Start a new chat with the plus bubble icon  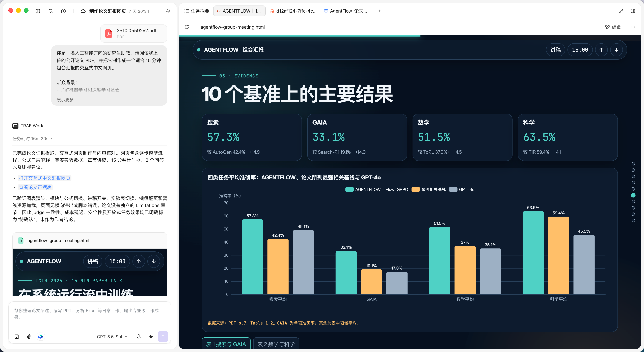[64, 11]
